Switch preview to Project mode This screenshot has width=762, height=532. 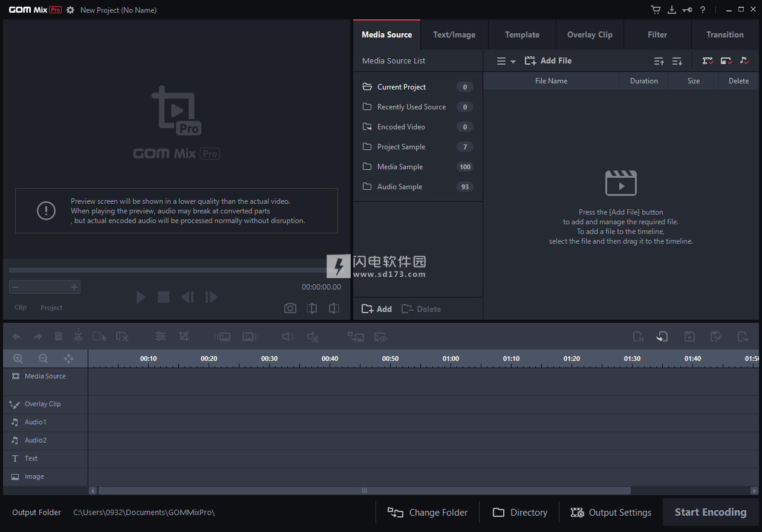[51, 307]
